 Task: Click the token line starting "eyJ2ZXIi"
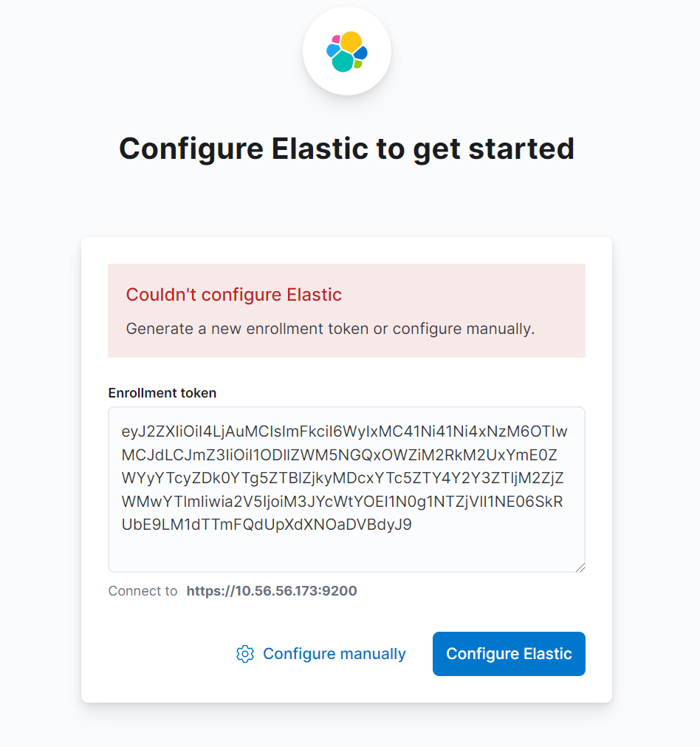point(344,432)
